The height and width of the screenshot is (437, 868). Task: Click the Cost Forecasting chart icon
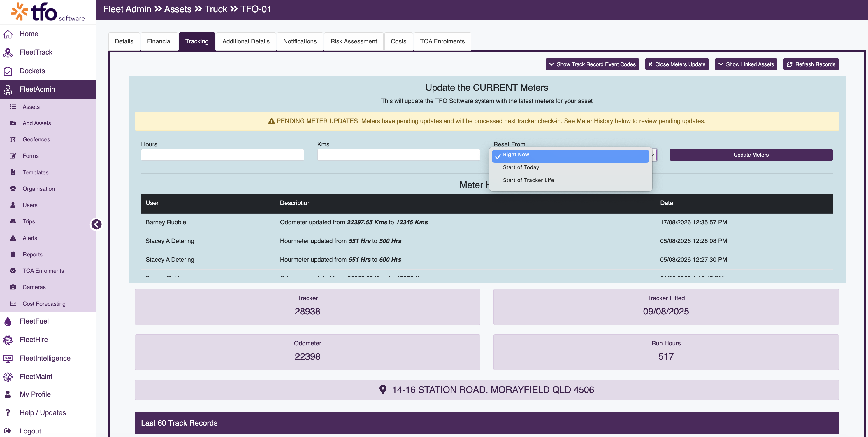(x=13, y=303)
